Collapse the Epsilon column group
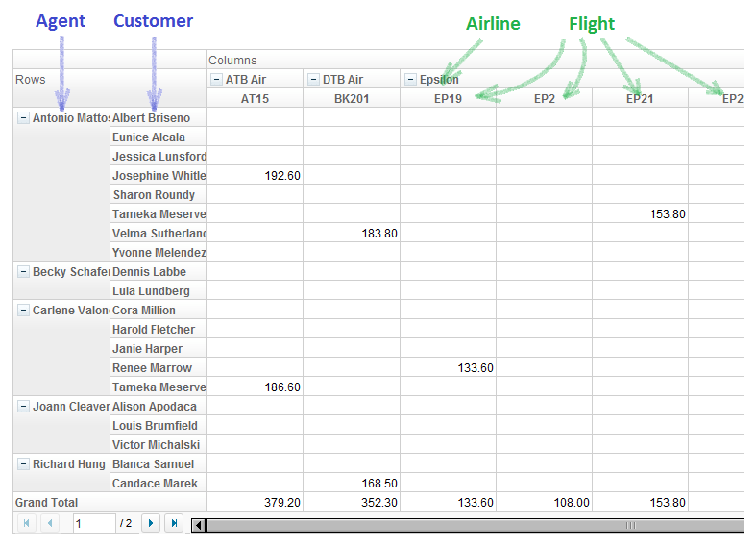The height and width of the screenshot is (549, 756). click(x=410, y=79)
